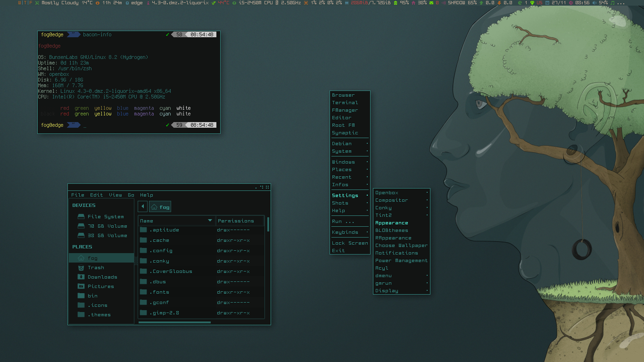Click the orange download arrow icon
This screenshot has height=362, width=644.
pos(499,3)
